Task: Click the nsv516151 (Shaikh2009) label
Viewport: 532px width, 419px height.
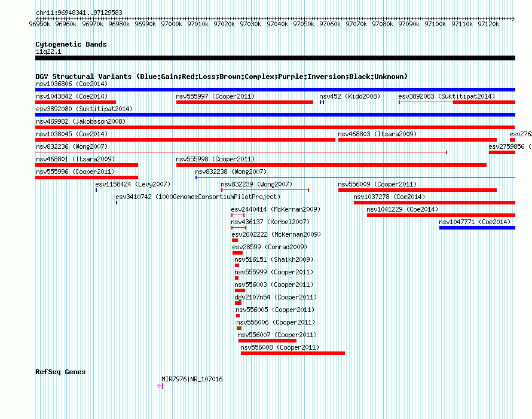Action: 274,259
